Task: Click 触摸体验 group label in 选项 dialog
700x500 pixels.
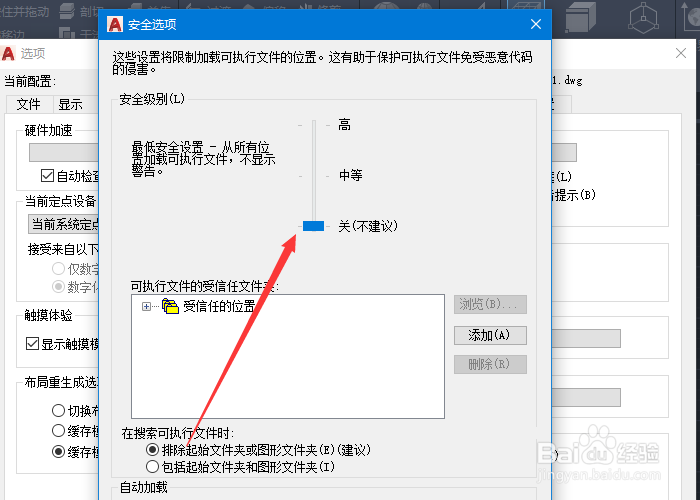Action: (x=48, y=315)
